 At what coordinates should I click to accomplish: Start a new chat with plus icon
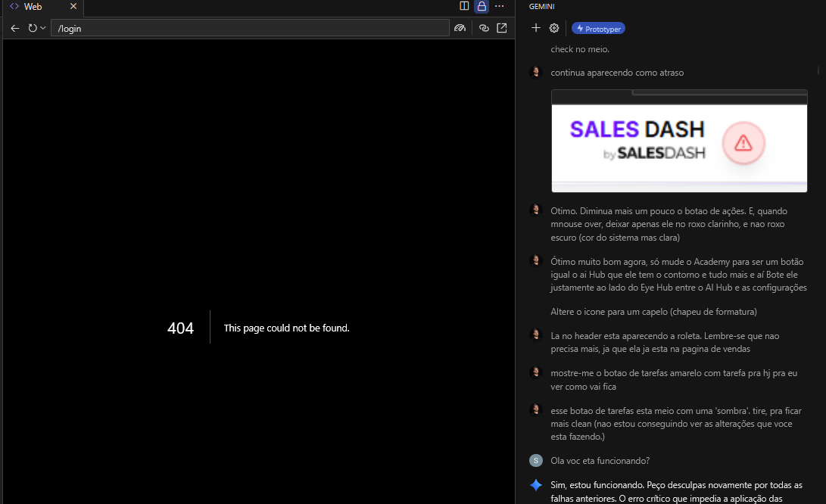point(536,28)
